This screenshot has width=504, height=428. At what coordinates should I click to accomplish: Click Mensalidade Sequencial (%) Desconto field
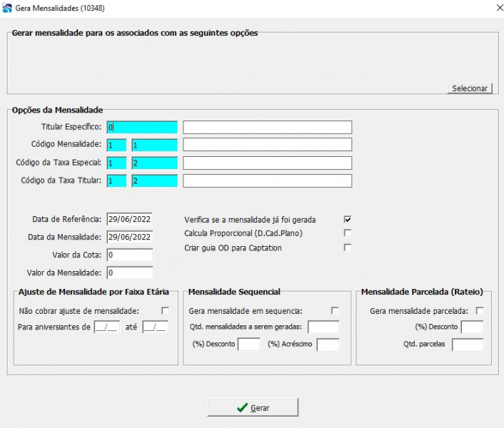coord(248,345)
